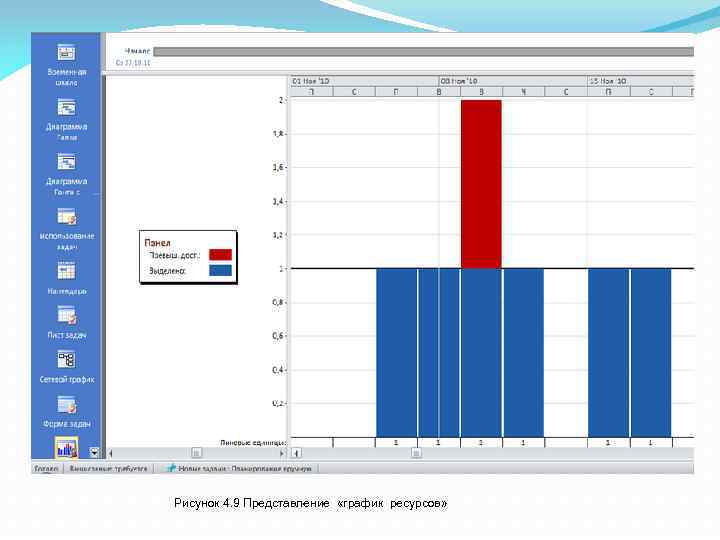Image resolution: width=720 pixels, height=540 pixels.
Task: Click the Пиковые единицы row label
Action: click(253, 443)
